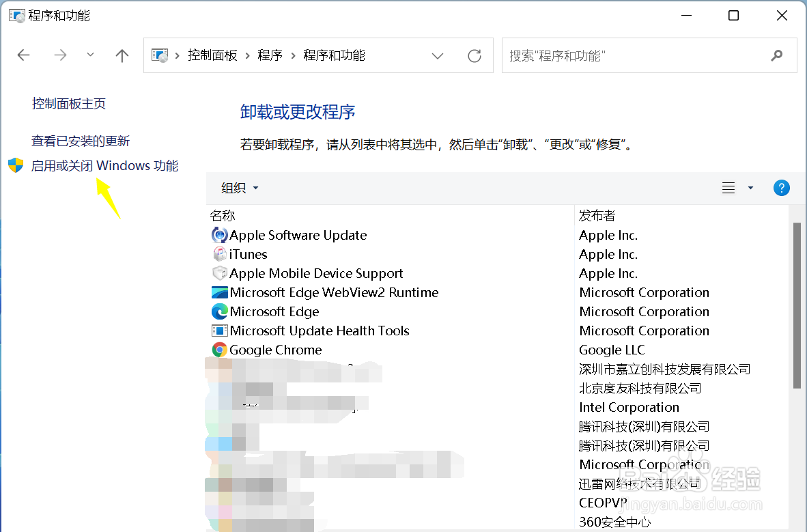Open the 组织 dropdown menu

pyautogui.click(x=240, y=188)
